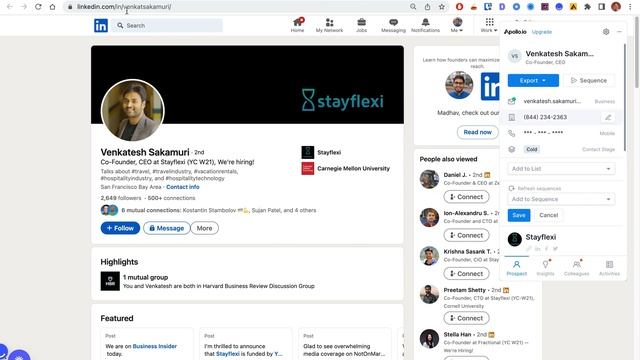The image size is (640, 360).
Task: Open Business Insider link in featured post
Action: [155, 346]
